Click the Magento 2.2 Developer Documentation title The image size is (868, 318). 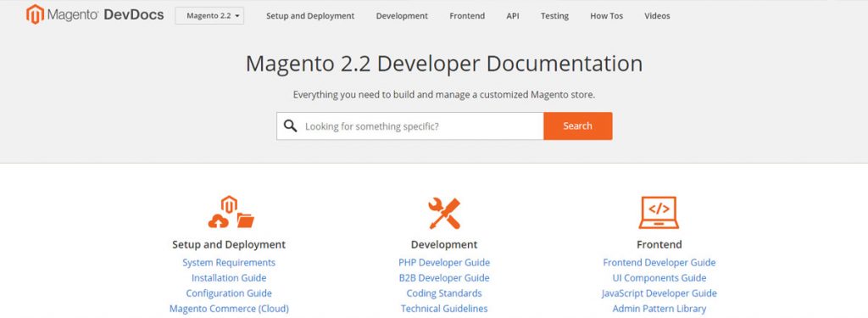click(444, 64)
